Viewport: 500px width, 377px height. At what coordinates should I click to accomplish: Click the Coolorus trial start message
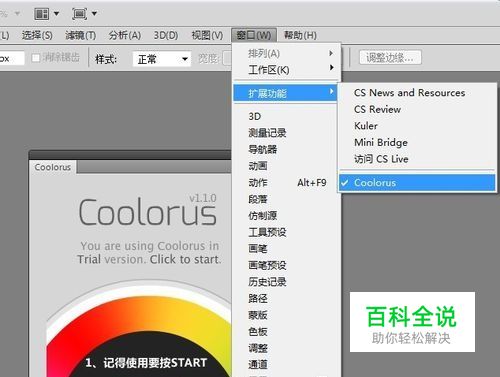(x=149, y=253)
